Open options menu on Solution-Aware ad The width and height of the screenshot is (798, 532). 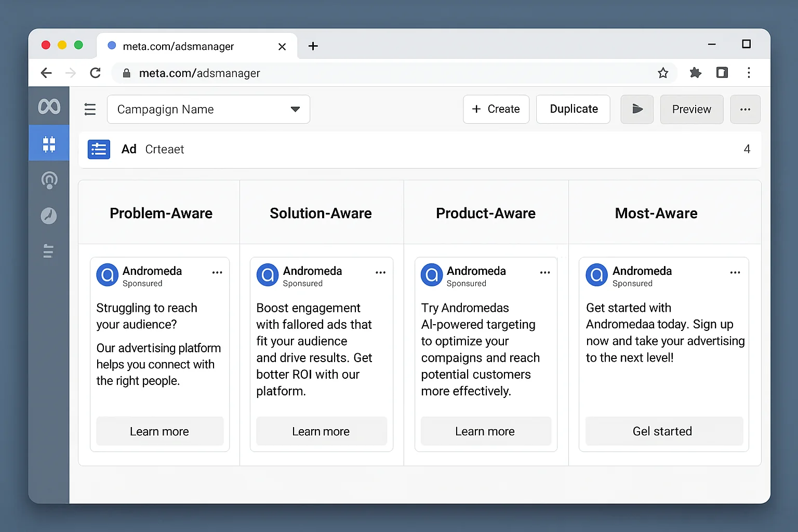[x=380, y=272]
